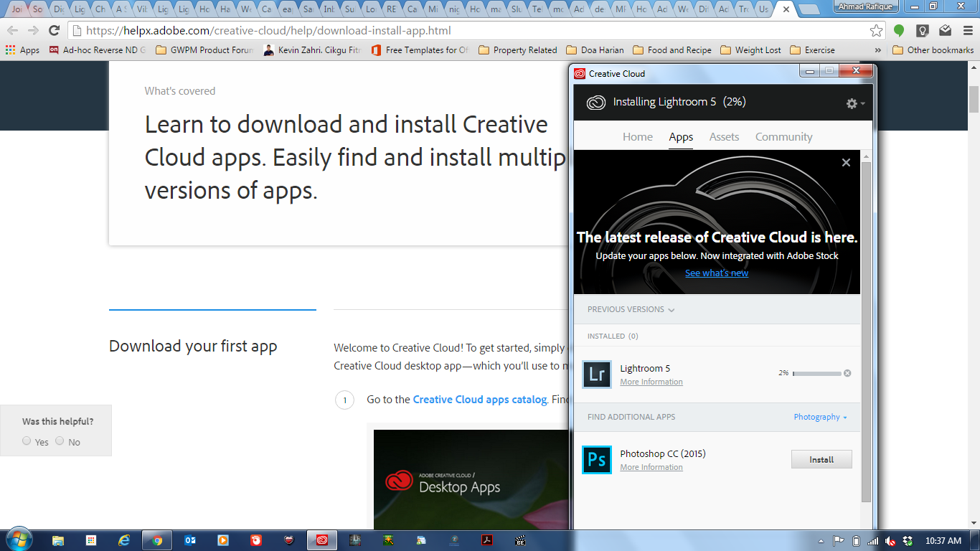
Task: Click the Photoshop CC app icon
Action: (x=597, y=460)
